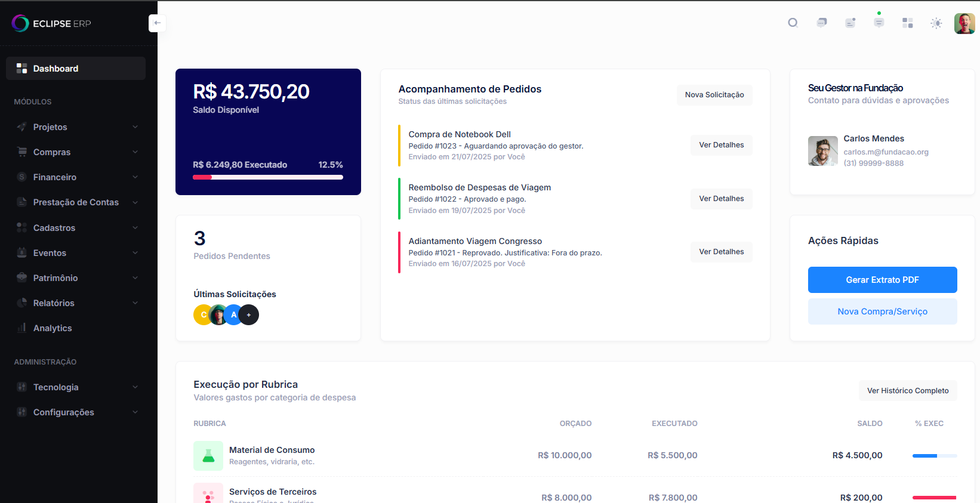Click the plus avatar in Últimas Solicitações
980x503 pixels.
(x=249, y=315)
